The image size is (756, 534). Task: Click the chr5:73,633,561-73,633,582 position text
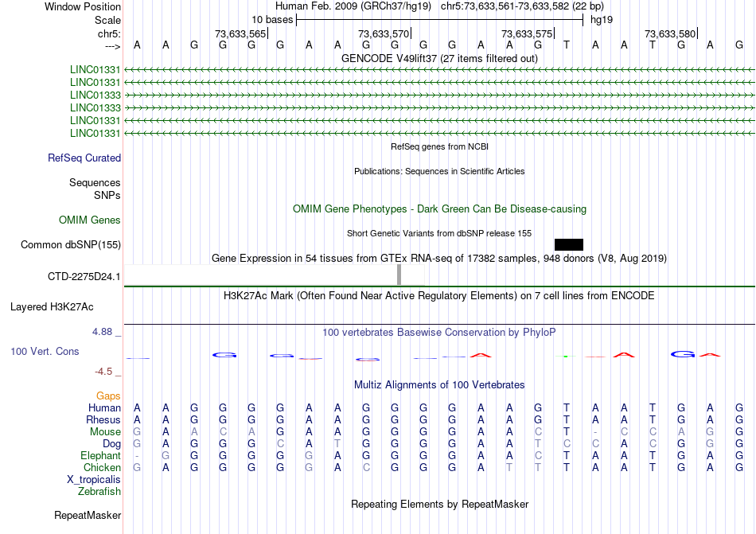(522, 6)
